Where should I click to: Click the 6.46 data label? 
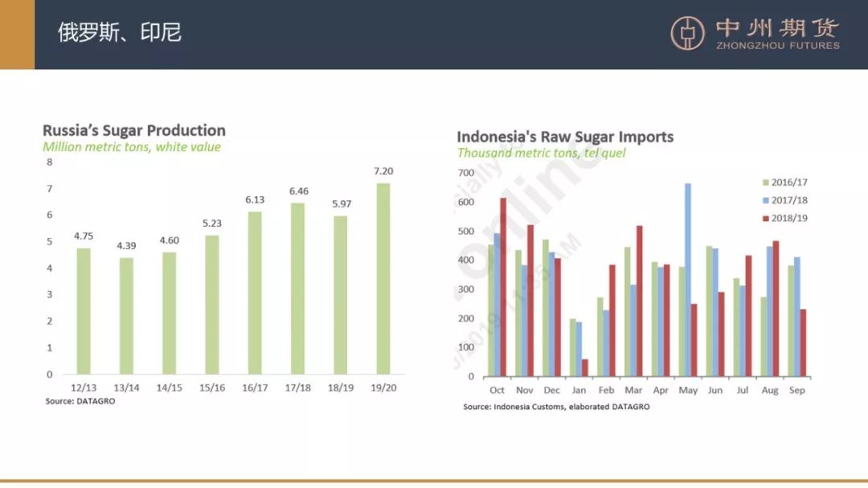coord(299,191)
